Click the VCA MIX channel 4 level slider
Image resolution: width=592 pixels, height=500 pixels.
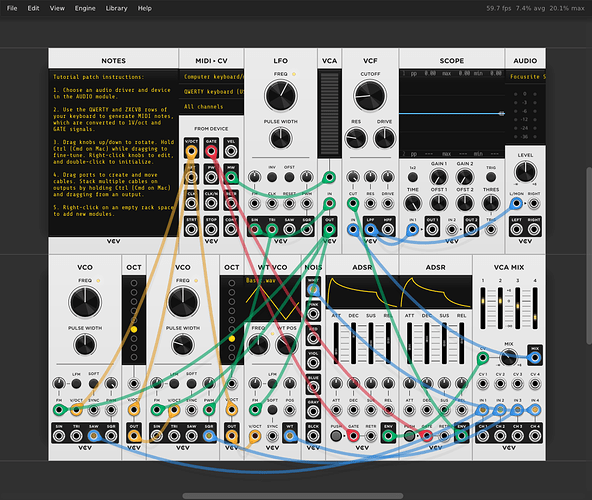(535, 308)
